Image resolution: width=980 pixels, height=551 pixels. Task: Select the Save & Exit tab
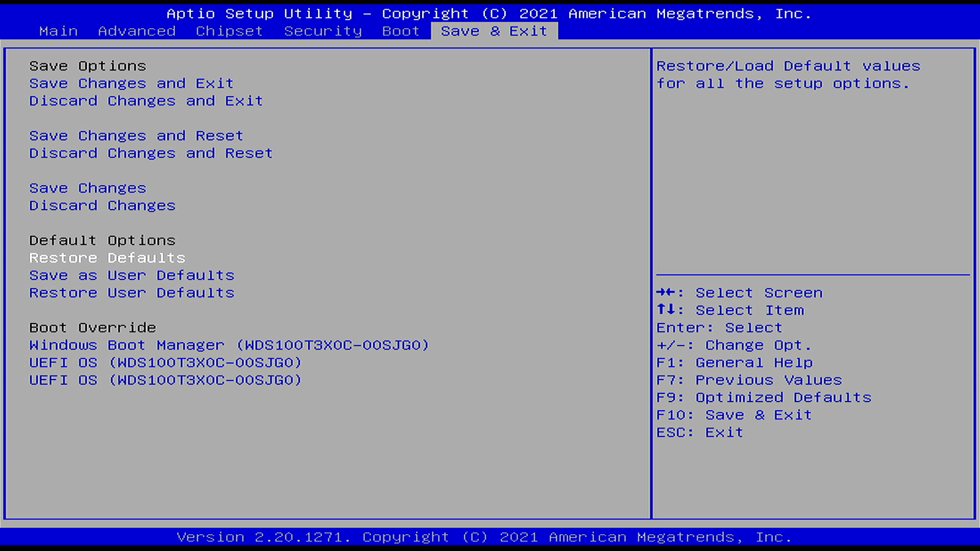tap(494, 31)
